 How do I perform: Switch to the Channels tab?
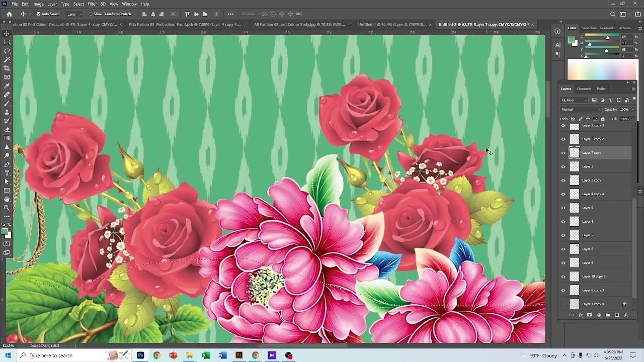pyautogui.click(x=584, y=89)
